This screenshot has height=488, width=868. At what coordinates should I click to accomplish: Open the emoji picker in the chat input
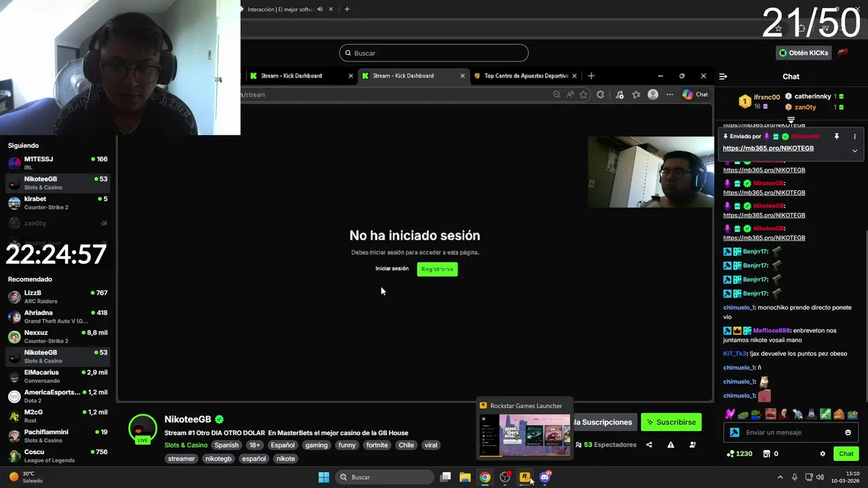[x=848, y=432]
